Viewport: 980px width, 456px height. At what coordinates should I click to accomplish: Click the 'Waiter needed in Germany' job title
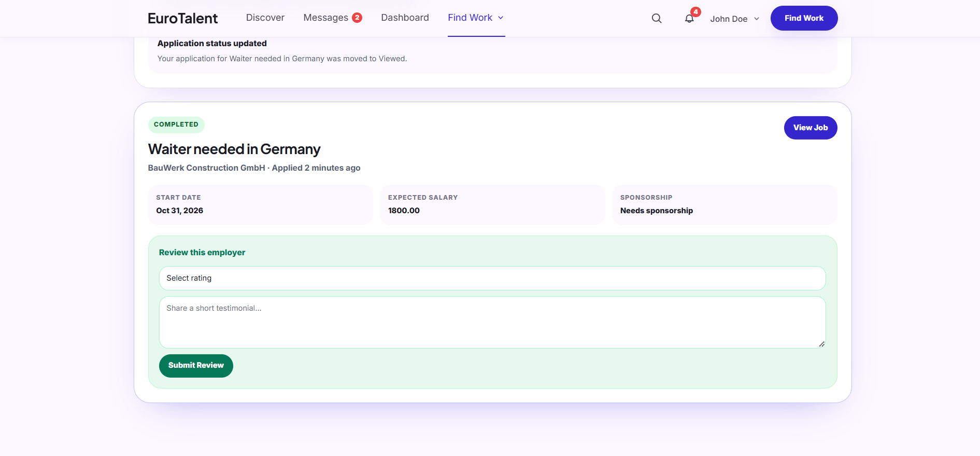(234, 149)
